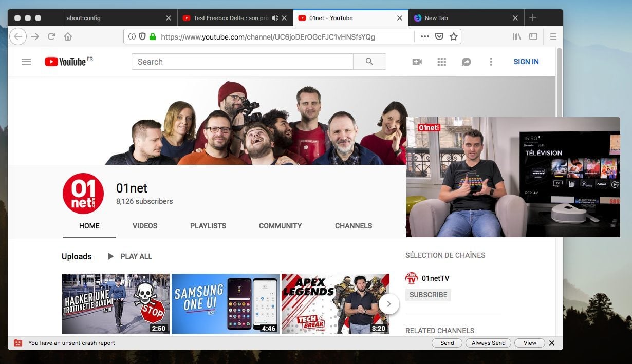632x364 pixels.
Task: Close the about:config tab
Action: [169, 18]
